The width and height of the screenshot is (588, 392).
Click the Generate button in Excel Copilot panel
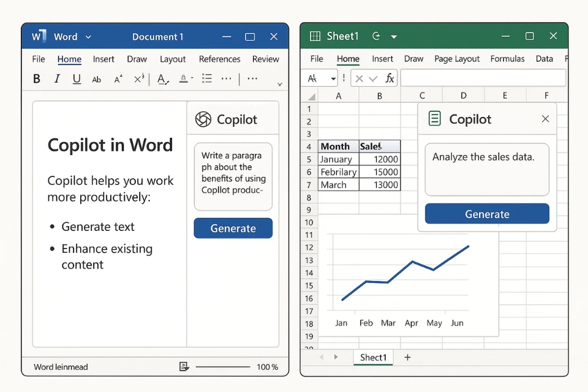(487, 214)
